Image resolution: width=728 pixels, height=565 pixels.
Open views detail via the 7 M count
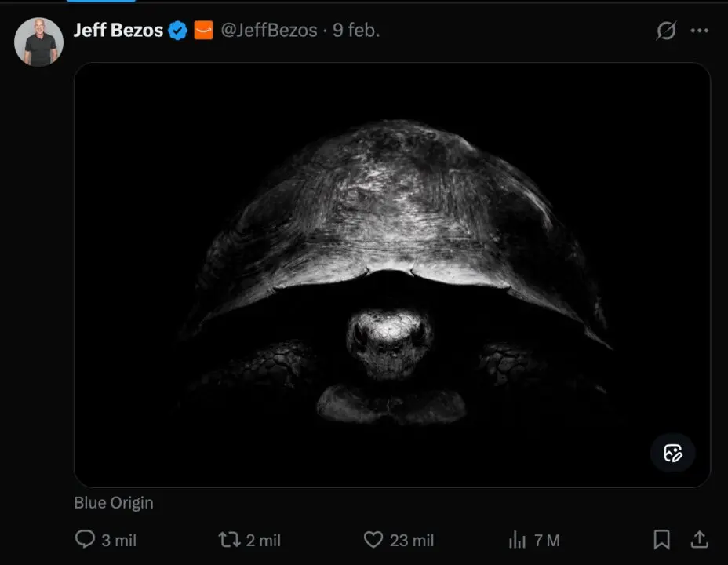pyautogui.click(x=546, y=540)
